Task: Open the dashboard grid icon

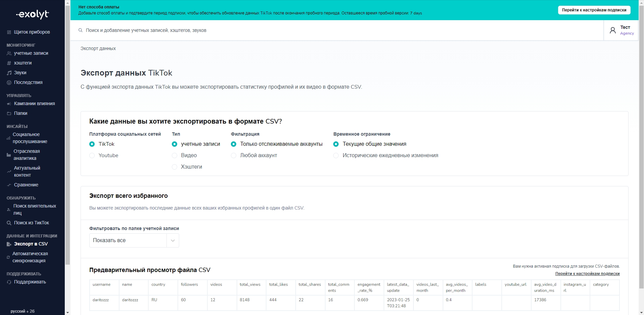Action: [x=9, y=32]
